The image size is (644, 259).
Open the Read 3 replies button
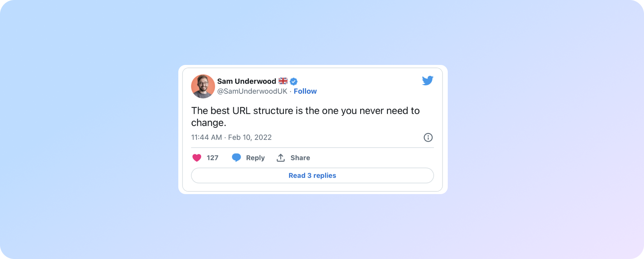[312, 175]
